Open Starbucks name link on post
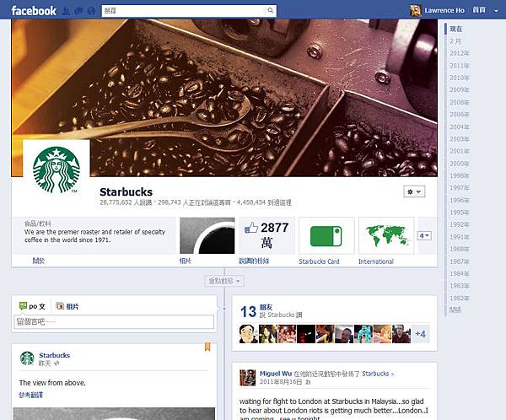The width and height of the screenshot is (506, 420). pyautogui.click(x=55, y=355)
